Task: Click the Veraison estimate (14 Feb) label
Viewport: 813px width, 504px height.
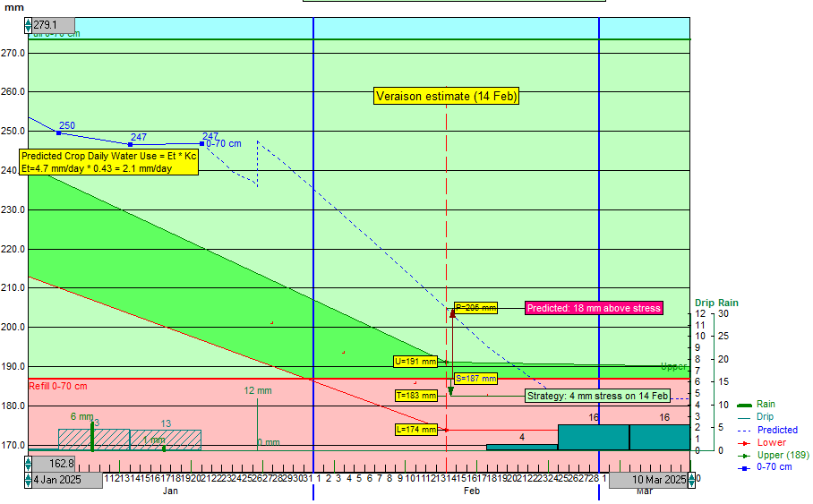Action: (x=446, y=96)
